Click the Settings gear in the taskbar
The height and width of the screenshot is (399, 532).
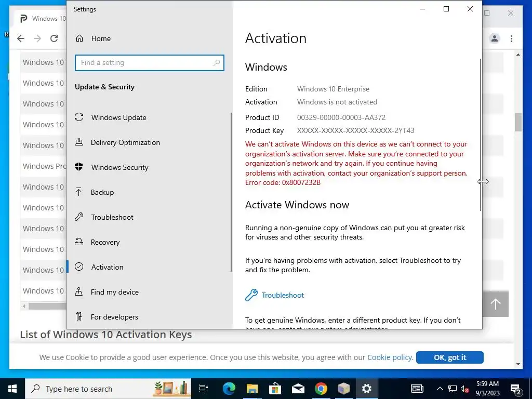pos(366,389)
